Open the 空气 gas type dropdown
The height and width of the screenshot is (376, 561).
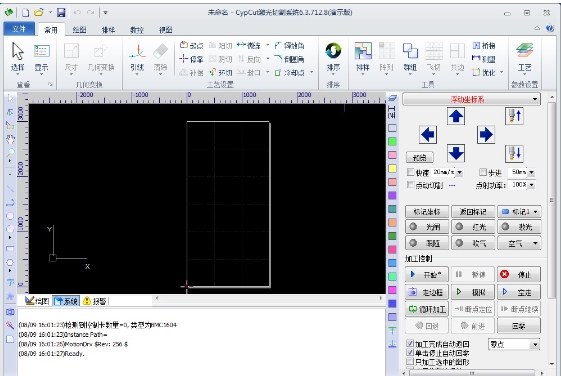[519, 243]
